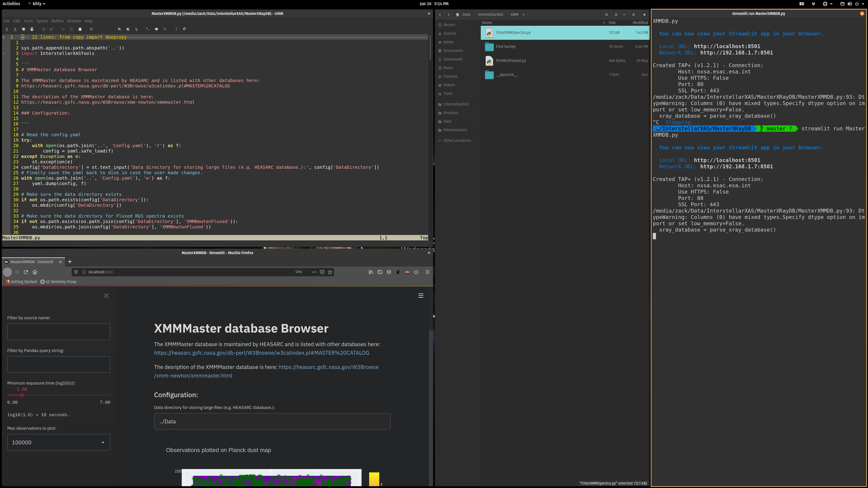Select the MasterXMMDB Streamlit browser tab
This screenshot has width=868, height=488.
(x=32, y=262)
